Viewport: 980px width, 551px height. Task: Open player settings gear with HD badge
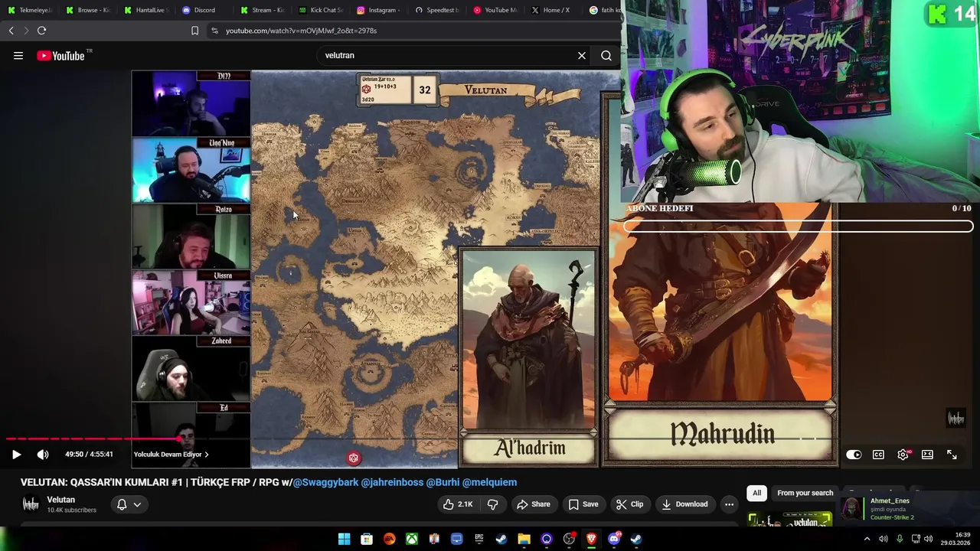click(x=903, y=455)
